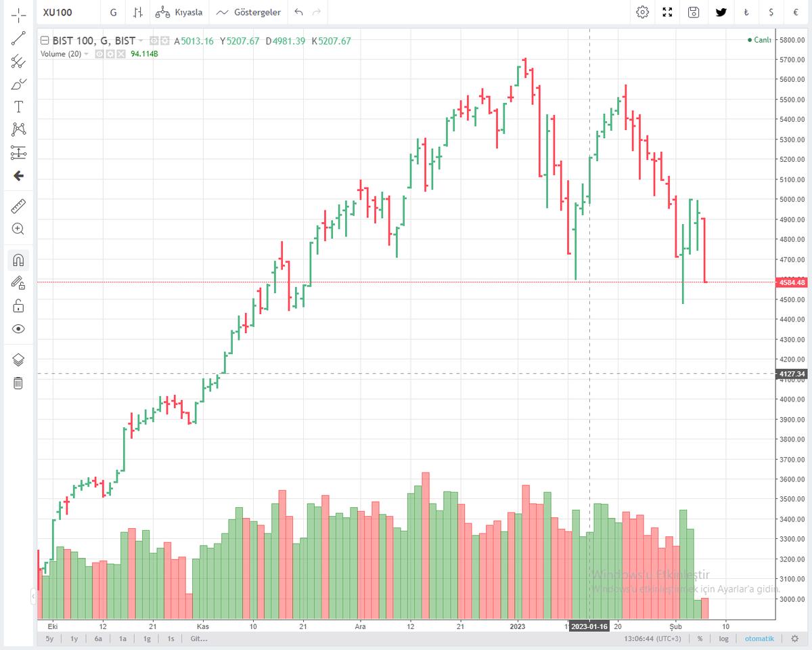Click the Git... go-to-date button
The image size is (812, 650).
click(199, 638)
